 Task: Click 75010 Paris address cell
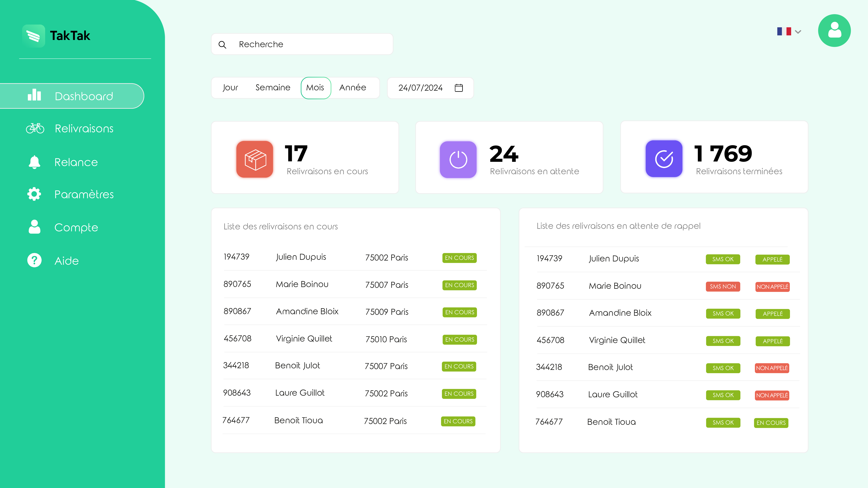(x=386, y=339)
